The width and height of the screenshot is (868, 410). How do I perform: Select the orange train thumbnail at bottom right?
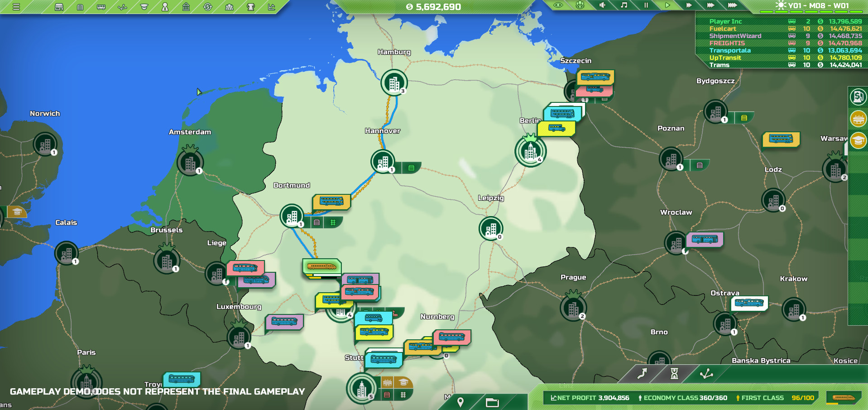click(844, 398)
